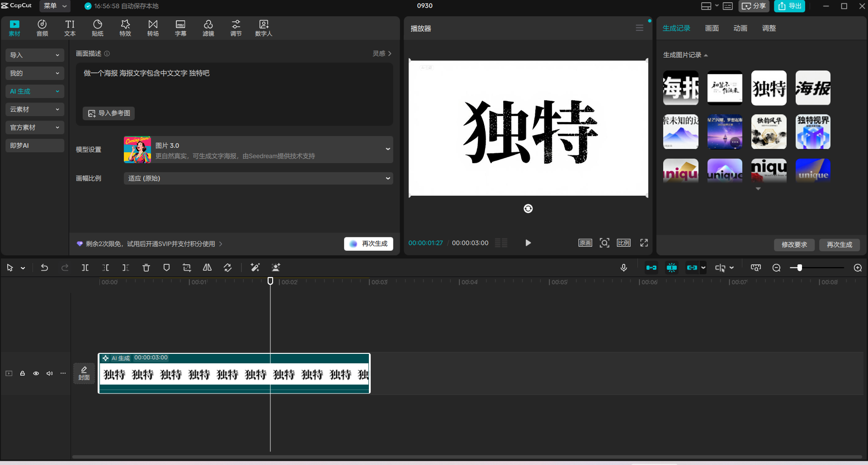Open the 调节 adjustment panel
Image resolution: width=868 pixels, height=465 pixels.
[236, 28]
